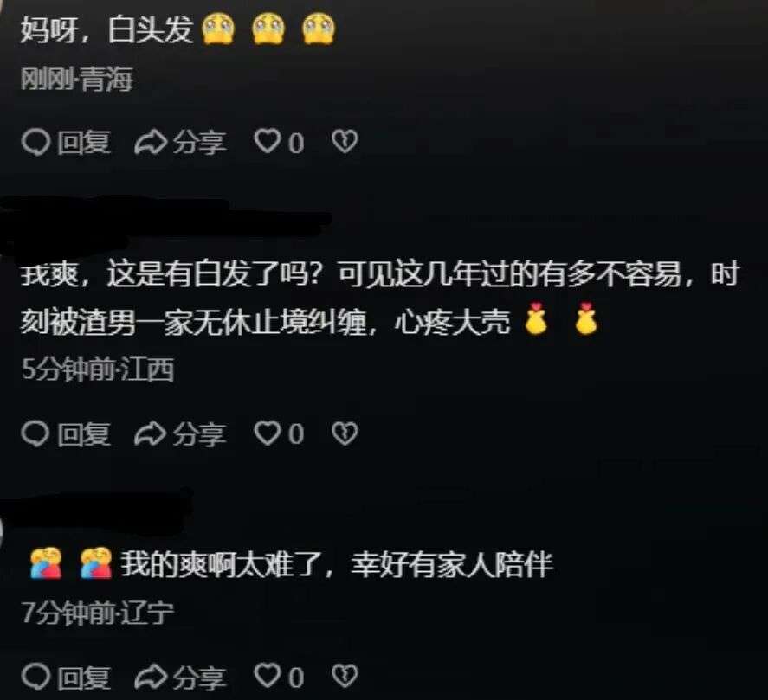Open the comment text 妈呀，白头发
The width and height of the screenshot is (768, 700).
[x=177, y=29]
